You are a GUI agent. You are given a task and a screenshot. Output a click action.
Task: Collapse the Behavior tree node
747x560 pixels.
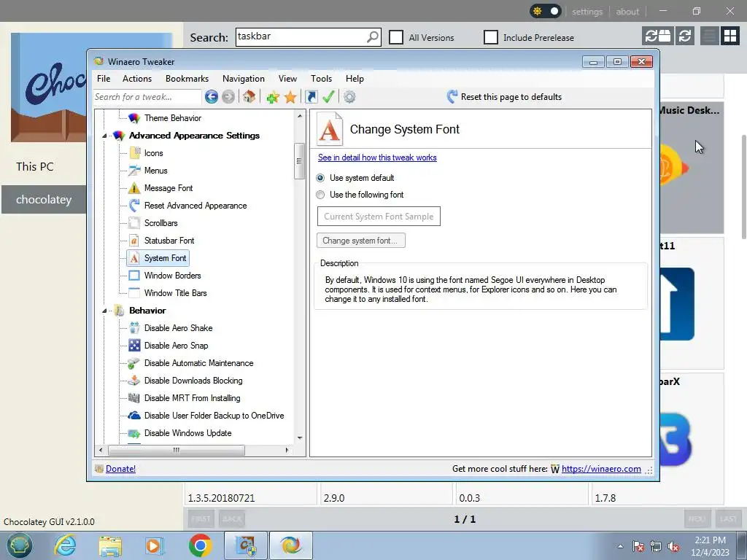104,311
